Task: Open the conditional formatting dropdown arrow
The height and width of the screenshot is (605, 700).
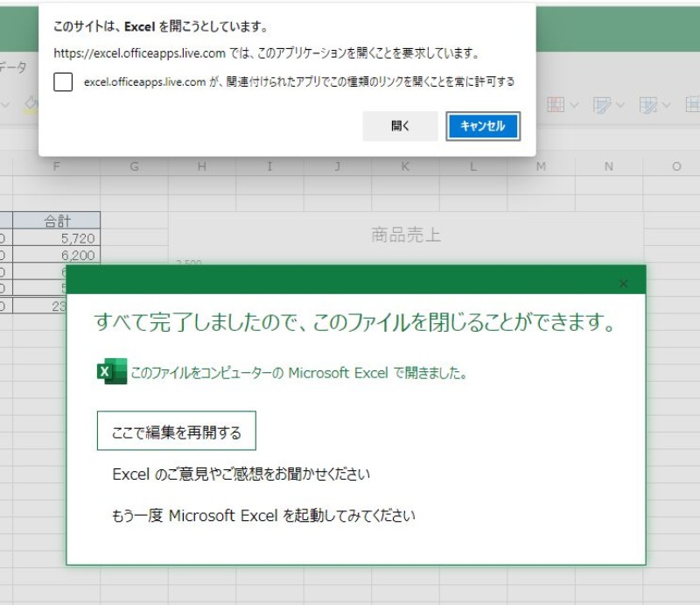Action: [575, 103]
